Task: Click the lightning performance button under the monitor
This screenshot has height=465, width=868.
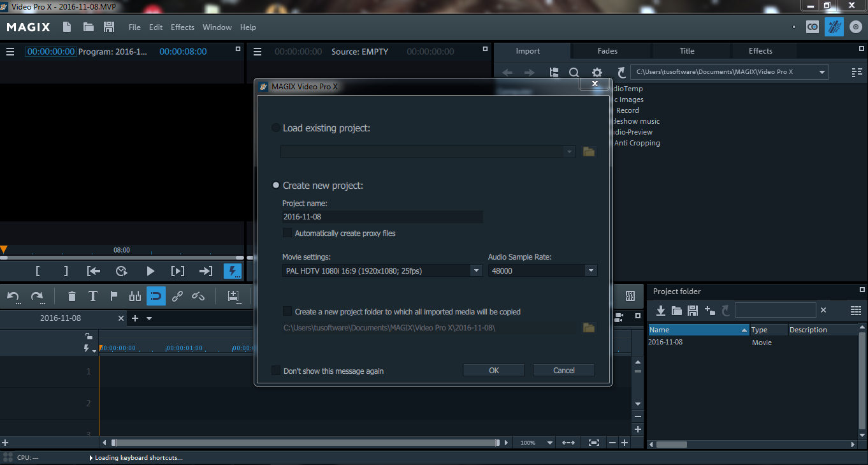Action: pyautogui.click(x=233, y=271)
